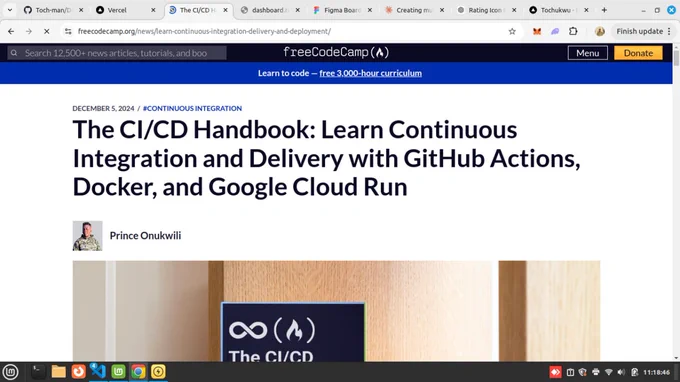The height and width of the screenshot is (382, 680).
Task: Open the freeCodeCamp logo home link
Action: tap(336, 52)
